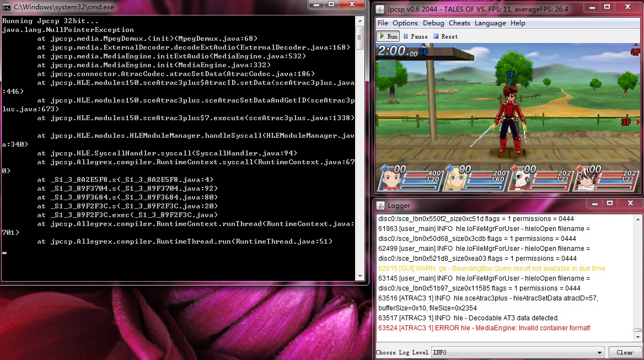Click cmd.exe scrollbar down arrow

click(x=360, y=276)
